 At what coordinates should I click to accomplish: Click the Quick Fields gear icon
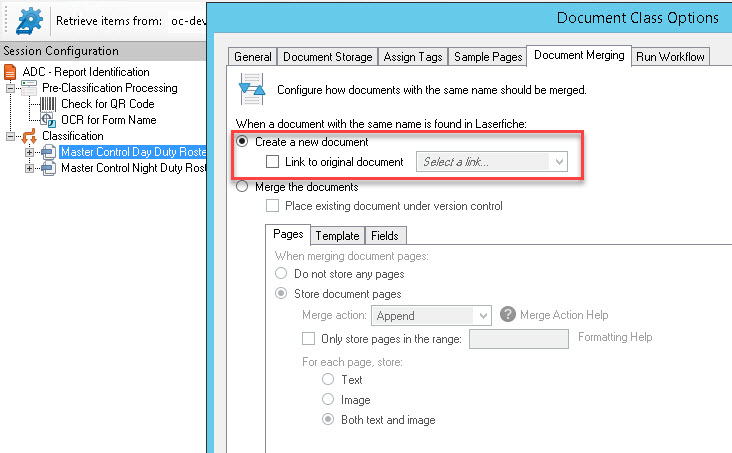coord(29,21)
